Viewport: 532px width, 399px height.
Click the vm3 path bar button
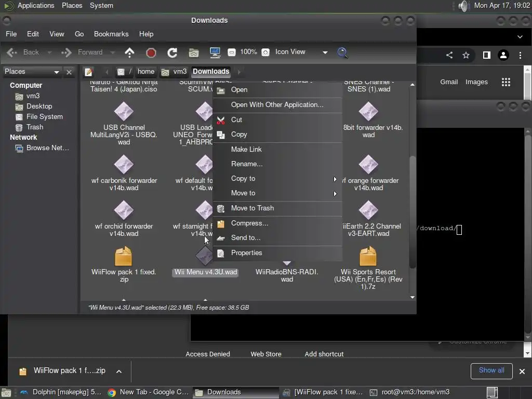click(175, 72)
